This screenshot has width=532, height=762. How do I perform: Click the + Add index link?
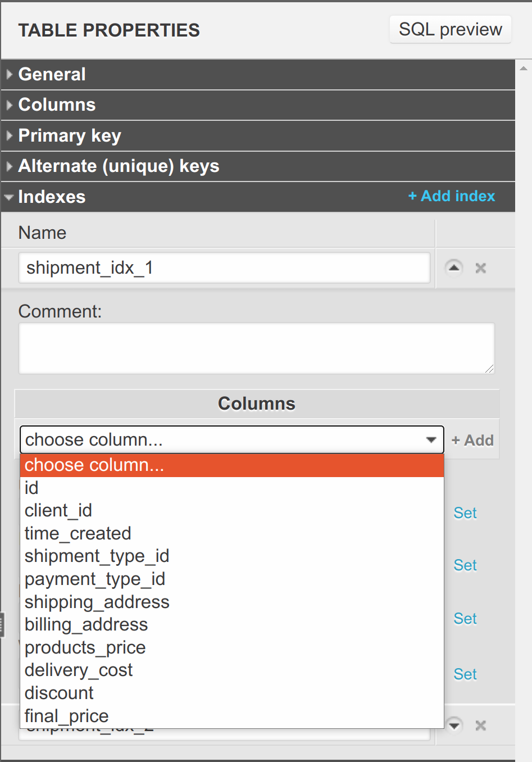[452, 196]
